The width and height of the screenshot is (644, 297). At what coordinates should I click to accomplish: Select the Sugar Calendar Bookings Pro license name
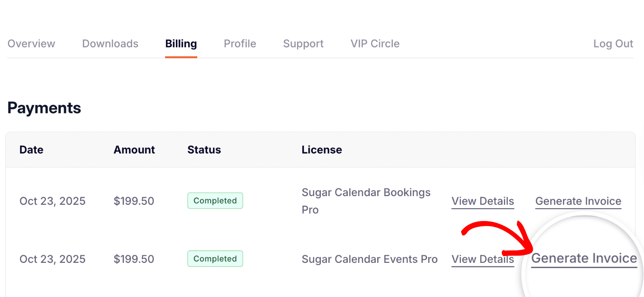[366, 201]
